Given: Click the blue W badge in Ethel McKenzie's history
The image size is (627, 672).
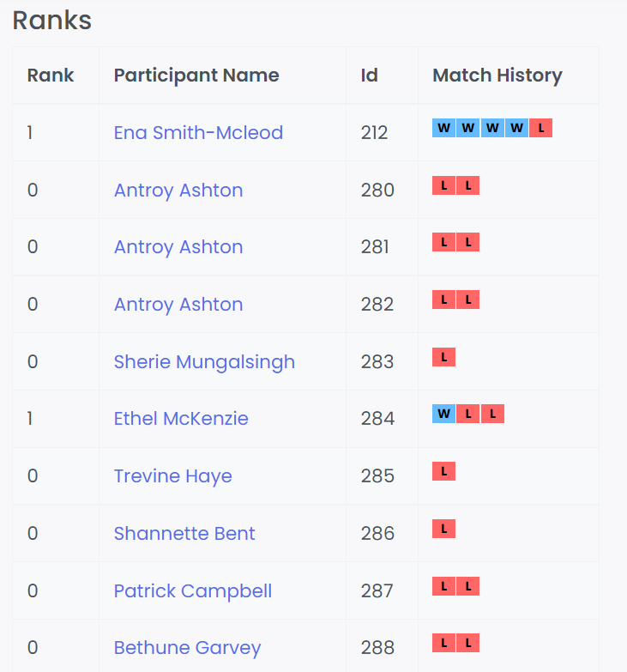Looking at the screenshot, I should 444,415.
